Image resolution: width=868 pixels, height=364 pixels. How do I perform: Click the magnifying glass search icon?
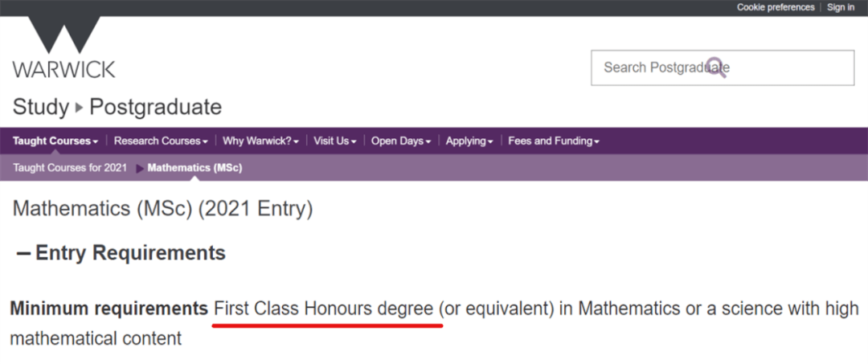716,67
